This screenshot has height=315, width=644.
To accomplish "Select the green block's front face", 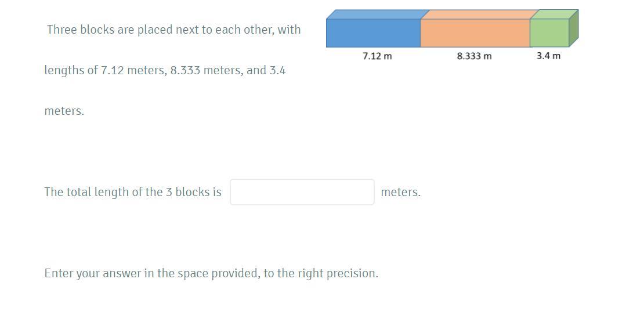I will [x=549, y=33].
